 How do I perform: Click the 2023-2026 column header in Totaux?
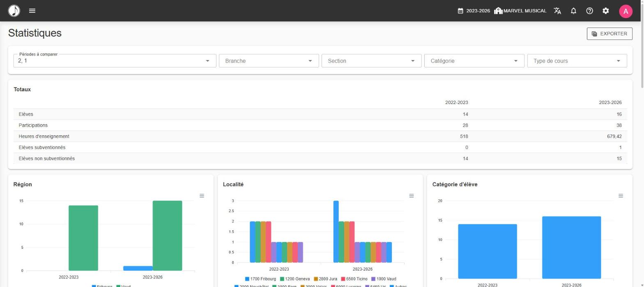[x=610, y=102]
